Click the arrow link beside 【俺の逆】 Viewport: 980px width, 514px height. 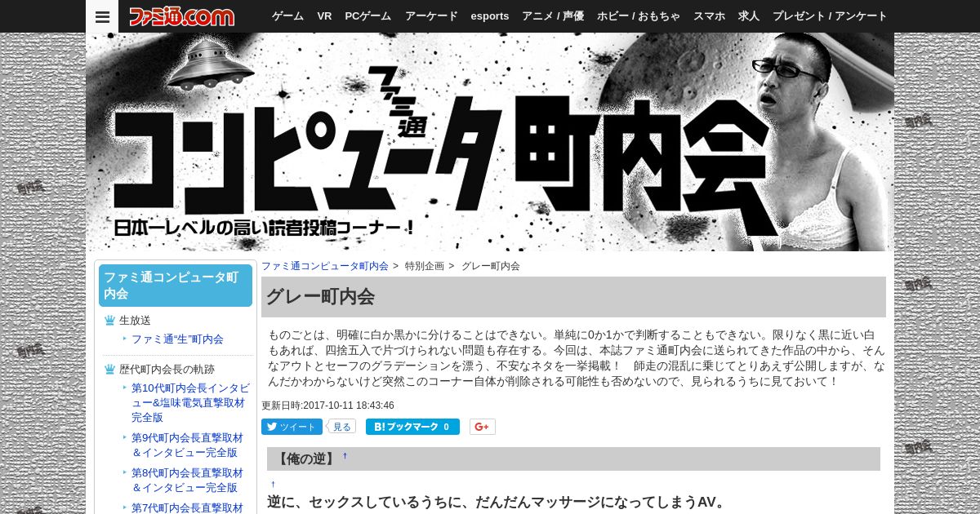tap(345, 455)
